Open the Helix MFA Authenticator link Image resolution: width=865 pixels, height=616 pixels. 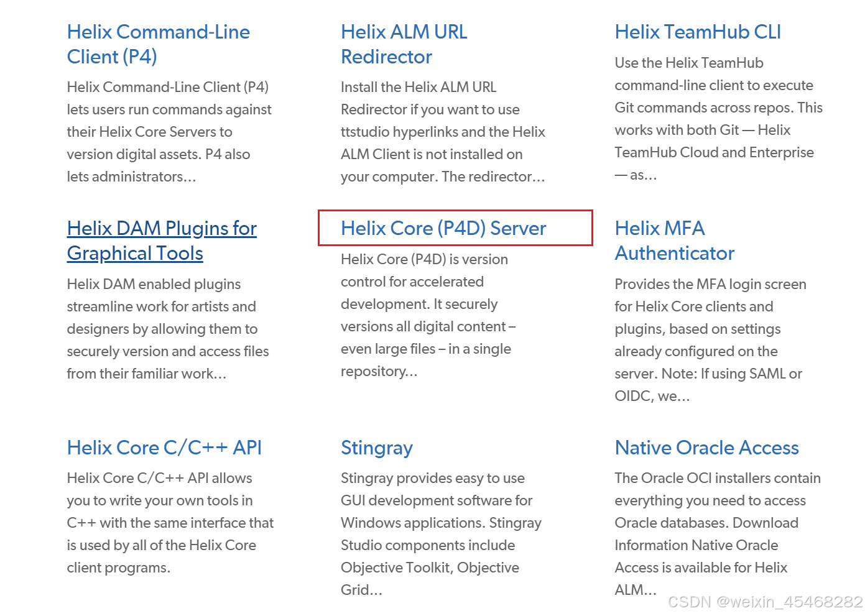674,241
